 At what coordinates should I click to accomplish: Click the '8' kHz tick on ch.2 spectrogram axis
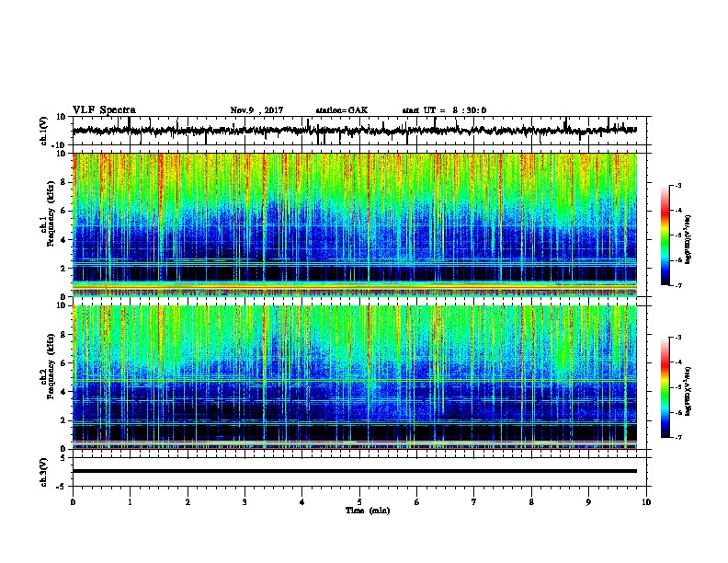pyautogui.click(x=63, y=335)
